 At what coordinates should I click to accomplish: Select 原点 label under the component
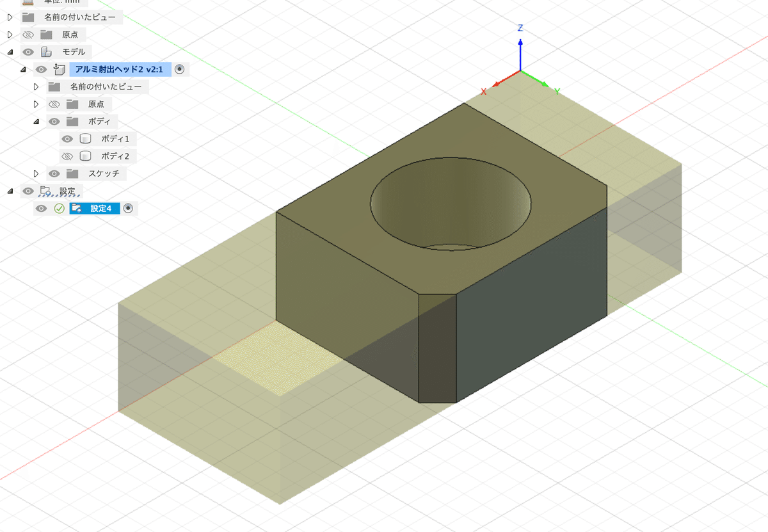pyautogui.click(x=97, y=104)
